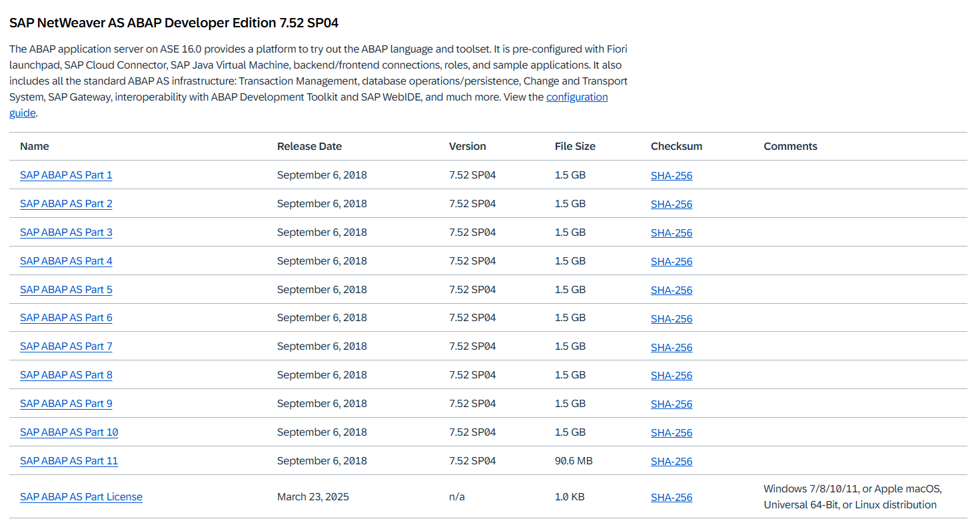
Task: Open SHA-256 checksum for Part 2
Action: (672, 205)
